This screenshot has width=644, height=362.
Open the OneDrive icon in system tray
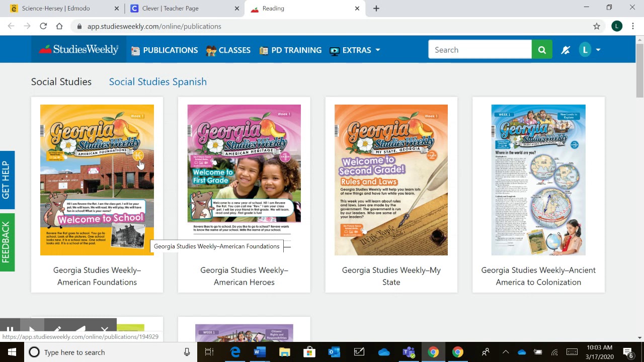(522, 352)
